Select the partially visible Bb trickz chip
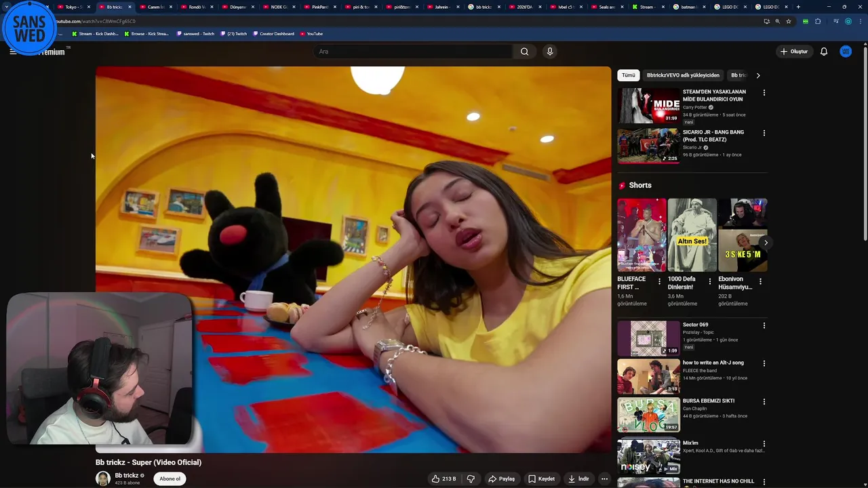The image size is (868, 488). 738,75
